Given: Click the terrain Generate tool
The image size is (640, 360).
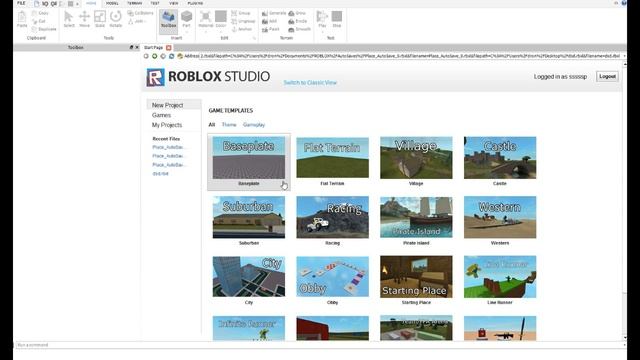Looking at the screenshot, I should pos(274,13).
